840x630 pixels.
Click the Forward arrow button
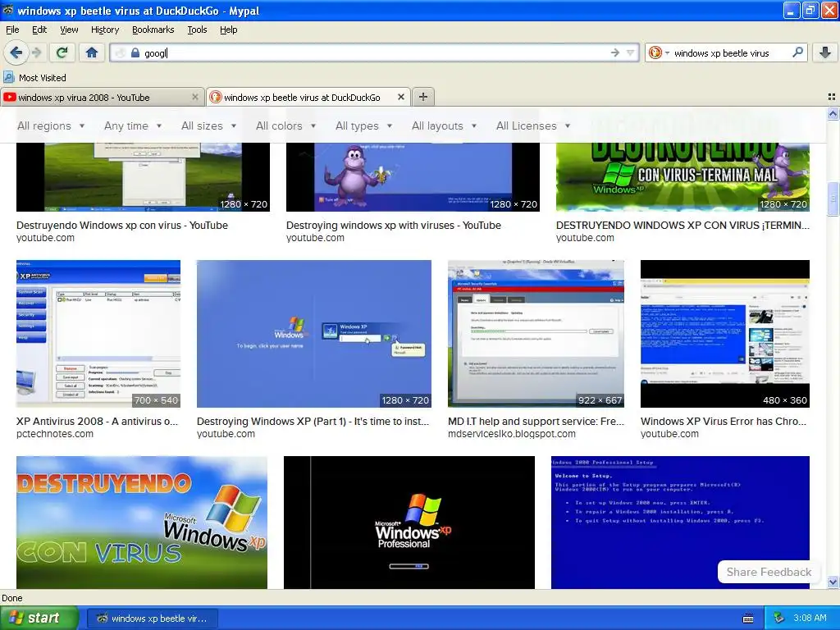coord(36,52)
